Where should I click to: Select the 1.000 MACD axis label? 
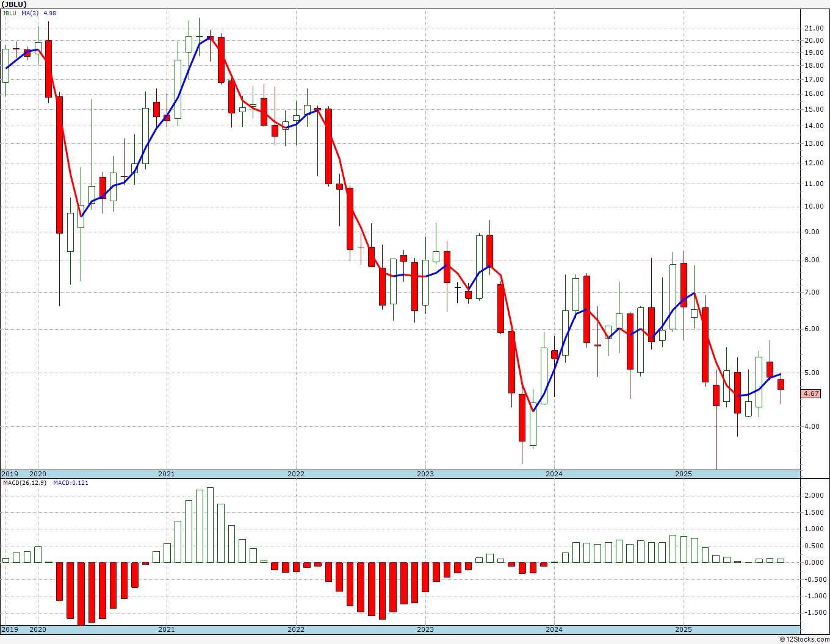coord(814,529)
